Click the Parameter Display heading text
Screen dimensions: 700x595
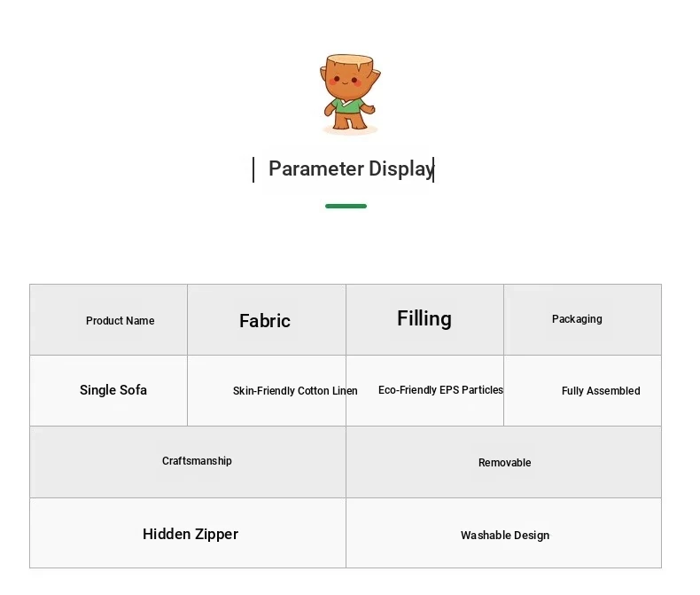click(x=350, y=168)
